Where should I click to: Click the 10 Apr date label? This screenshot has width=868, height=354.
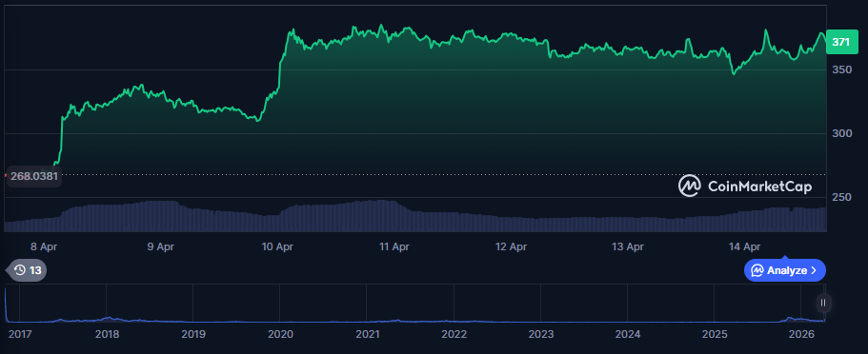pyautogui.click(x=277, y=247)
